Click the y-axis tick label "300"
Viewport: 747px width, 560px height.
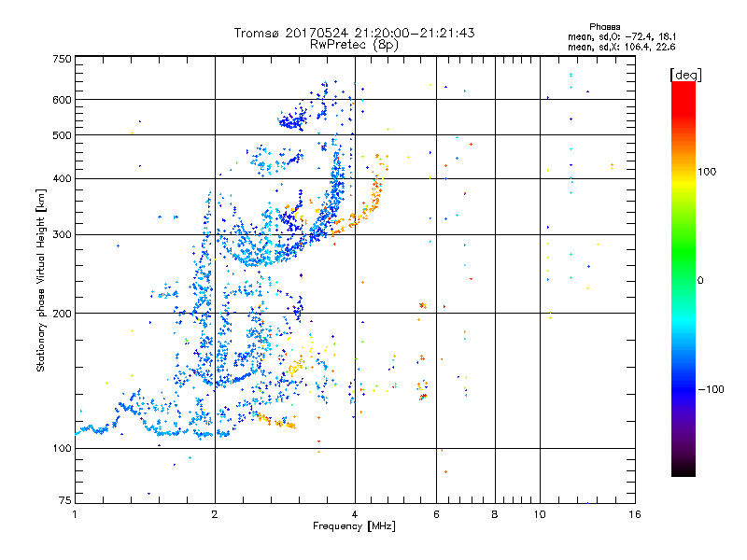click(63, 234)
